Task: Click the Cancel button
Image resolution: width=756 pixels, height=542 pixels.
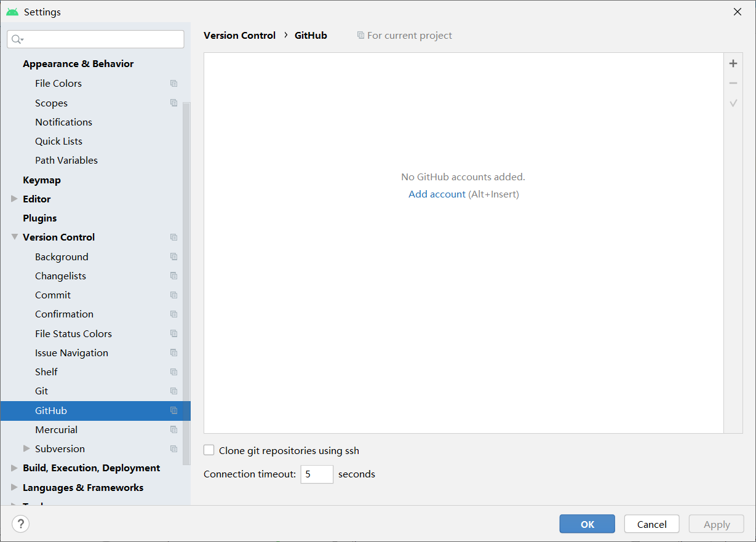Action: coord(651,524)
